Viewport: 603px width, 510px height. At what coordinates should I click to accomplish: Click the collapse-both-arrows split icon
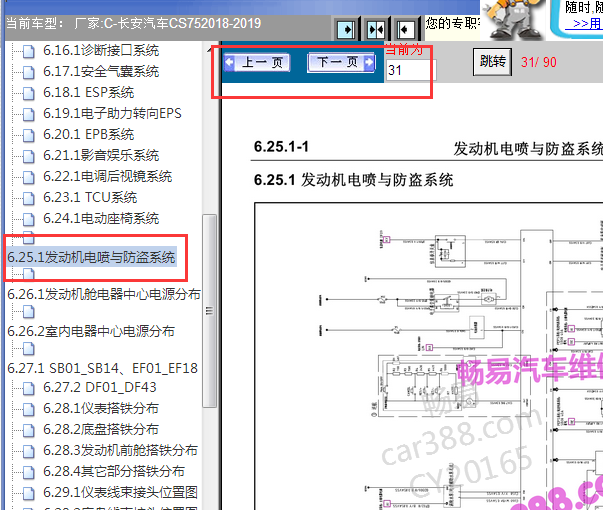[376, 29]
